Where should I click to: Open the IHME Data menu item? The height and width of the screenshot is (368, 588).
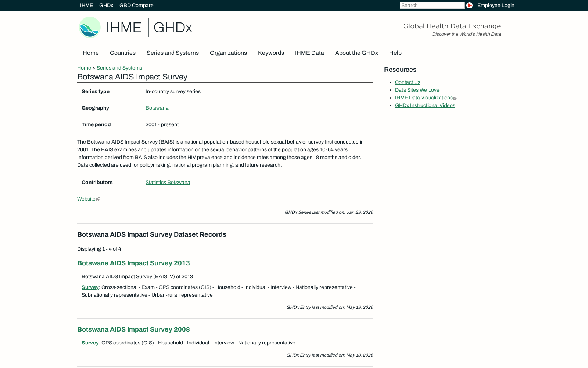[309, 53]
